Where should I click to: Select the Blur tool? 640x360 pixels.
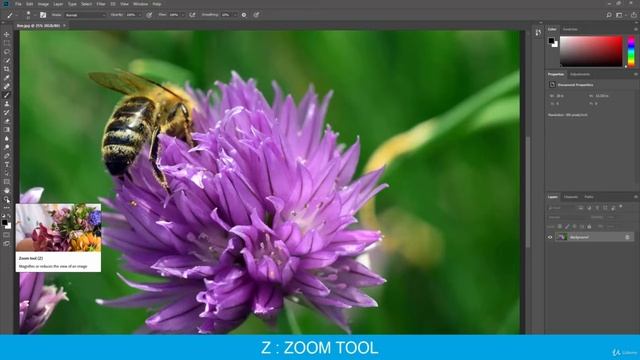tap(7, 138)
